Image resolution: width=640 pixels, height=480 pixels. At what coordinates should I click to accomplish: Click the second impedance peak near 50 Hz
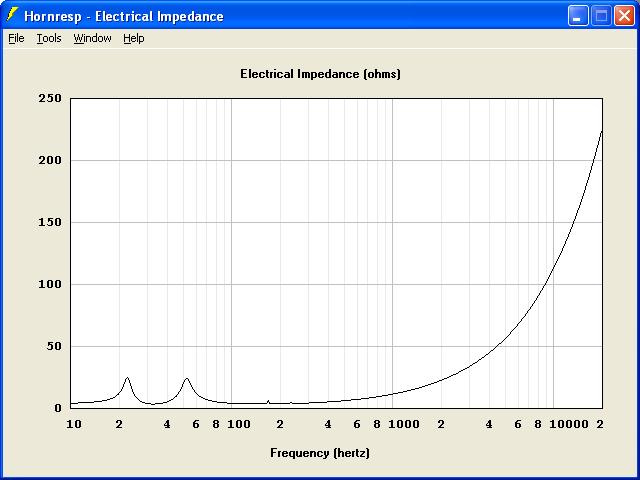(x=187, y=379)
